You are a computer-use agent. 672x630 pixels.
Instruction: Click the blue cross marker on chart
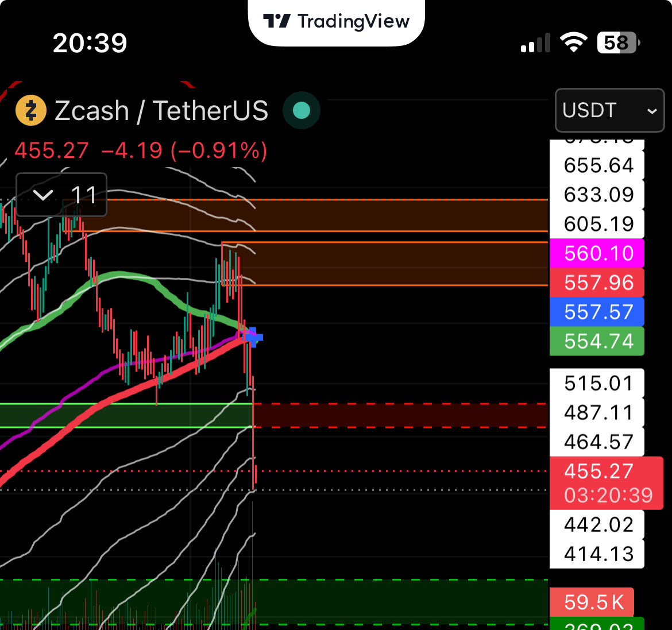coord(253,338)
